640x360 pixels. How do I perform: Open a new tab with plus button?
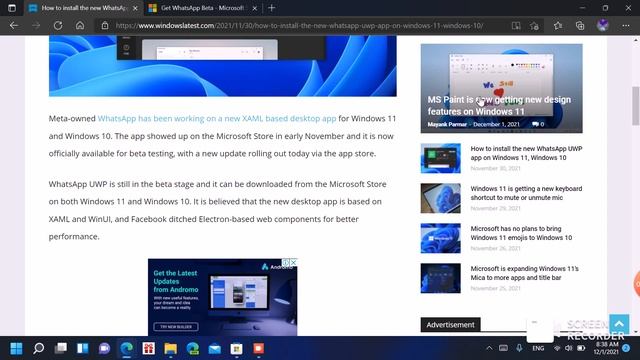click(271, 8)
